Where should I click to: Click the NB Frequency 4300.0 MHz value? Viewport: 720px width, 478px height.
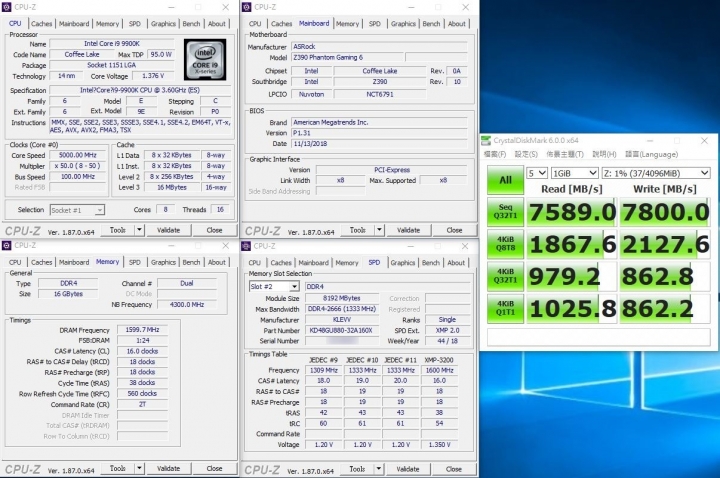click(186, 304)
